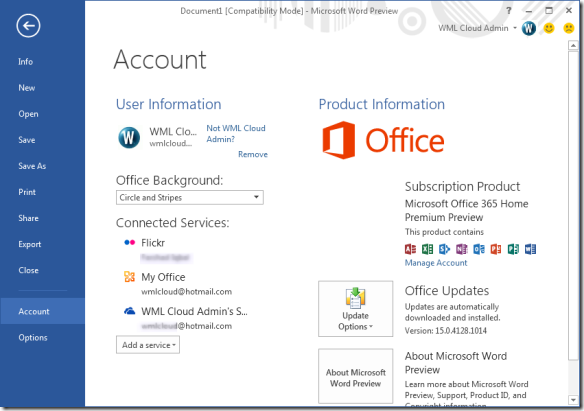The height and width of the screenshot is (411, 584).
Task: Click the WML Cloud Admin's S... service entry
Action: (x=194, y=311)
